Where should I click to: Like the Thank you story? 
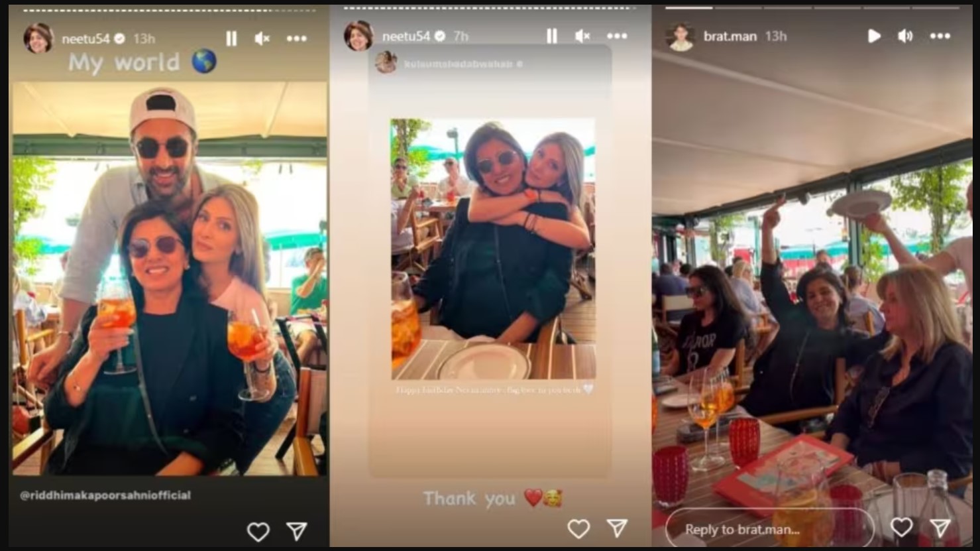point(578,528)
